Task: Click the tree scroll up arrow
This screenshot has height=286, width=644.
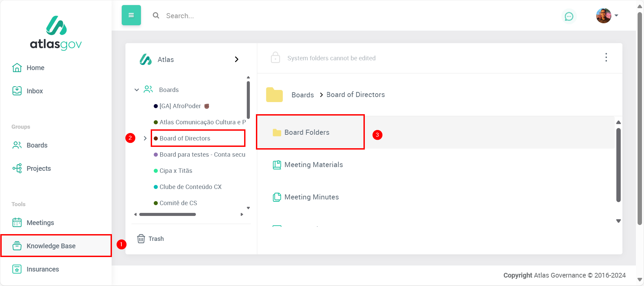Action: pos(248,77)
